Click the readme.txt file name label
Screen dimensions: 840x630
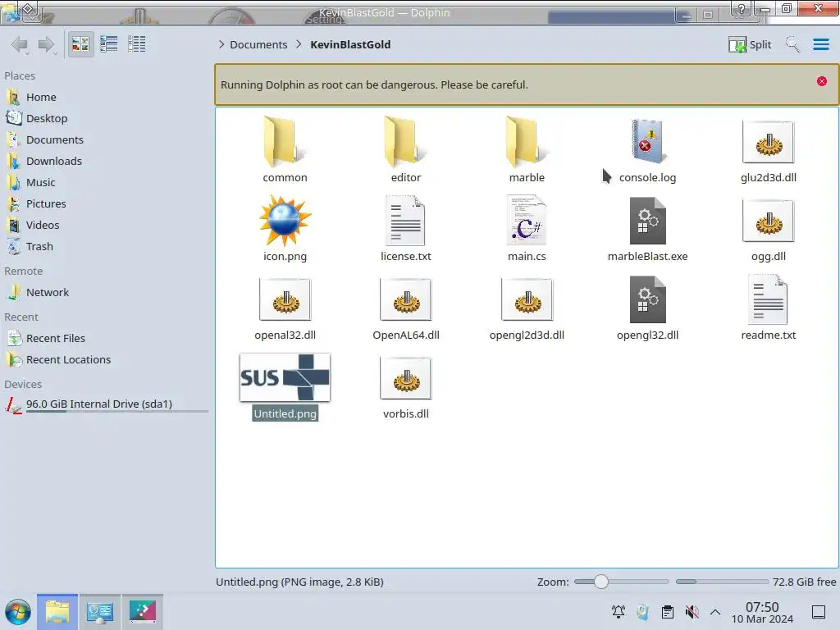(768, 335)
